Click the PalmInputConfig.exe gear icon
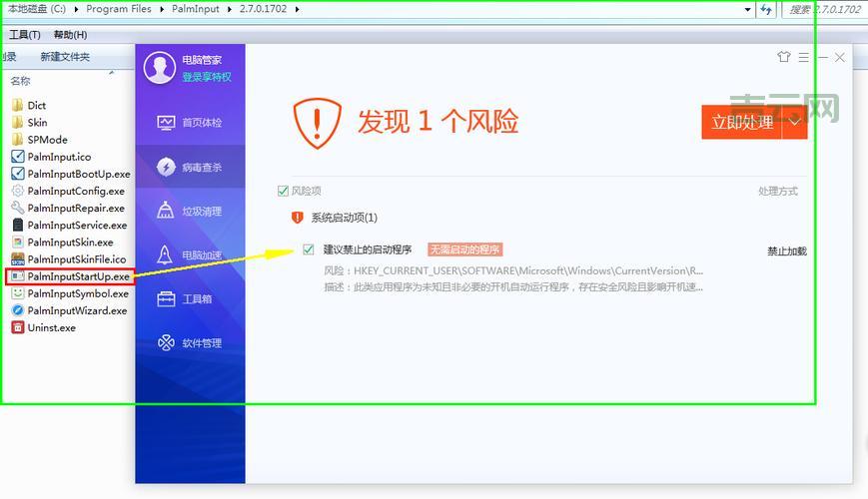The image size is (868, 499). [18, 191]
